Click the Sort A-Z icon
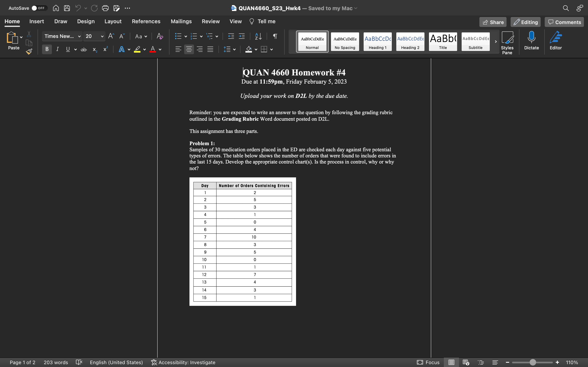The height and width of the screenshot is (367, 588). [258, 36]
